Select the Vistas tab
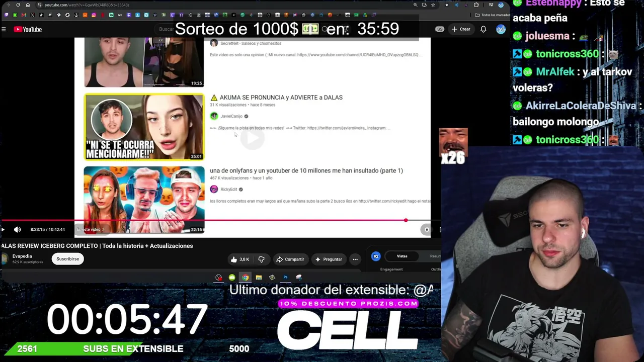 coord(402,256)
